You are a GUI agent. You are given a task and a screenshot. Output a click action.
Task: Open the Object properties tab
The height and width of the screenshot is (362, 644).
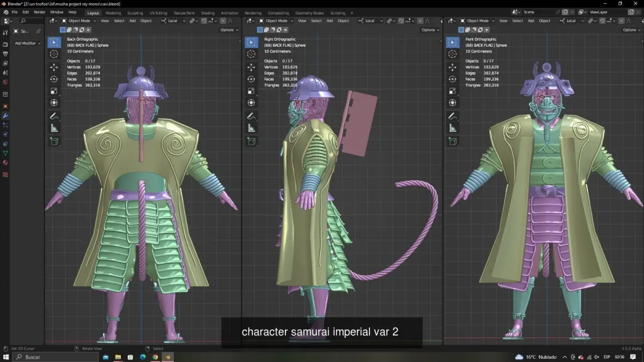pyautogui.click(x=5, y=106)
